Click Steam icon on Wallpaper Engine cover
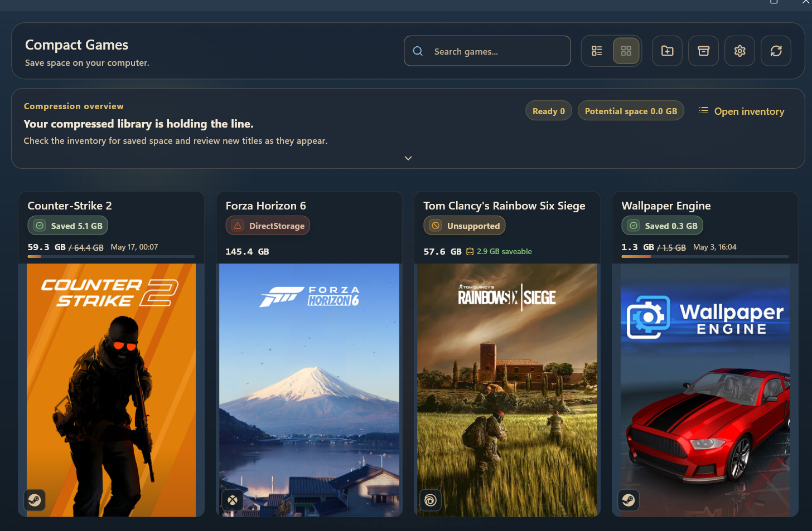 (x=629, y=500)
